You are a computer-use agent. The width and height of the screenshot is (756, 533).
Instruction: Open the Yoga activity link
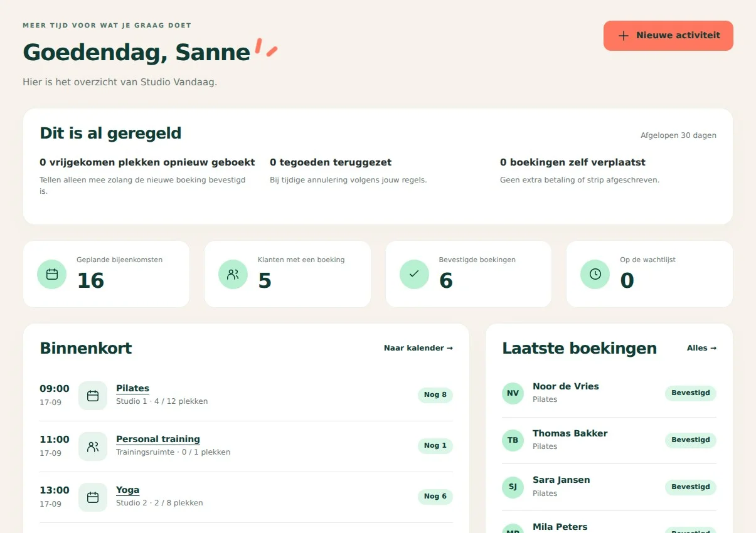click(x=128, y=490)
